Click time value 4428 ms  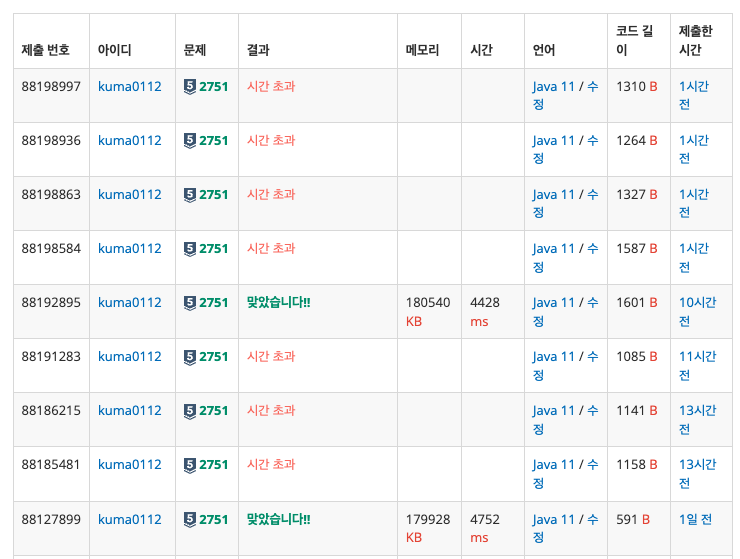click(485, 312)
